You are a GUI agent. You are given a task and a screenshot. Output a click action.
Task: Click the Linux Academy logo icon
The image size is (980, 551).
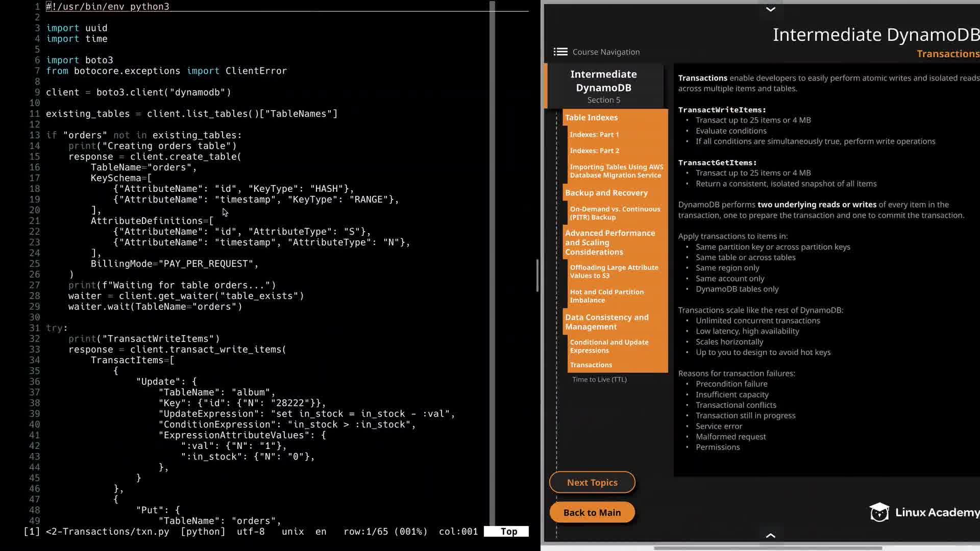pyautogui.click(x=879, y=512)
